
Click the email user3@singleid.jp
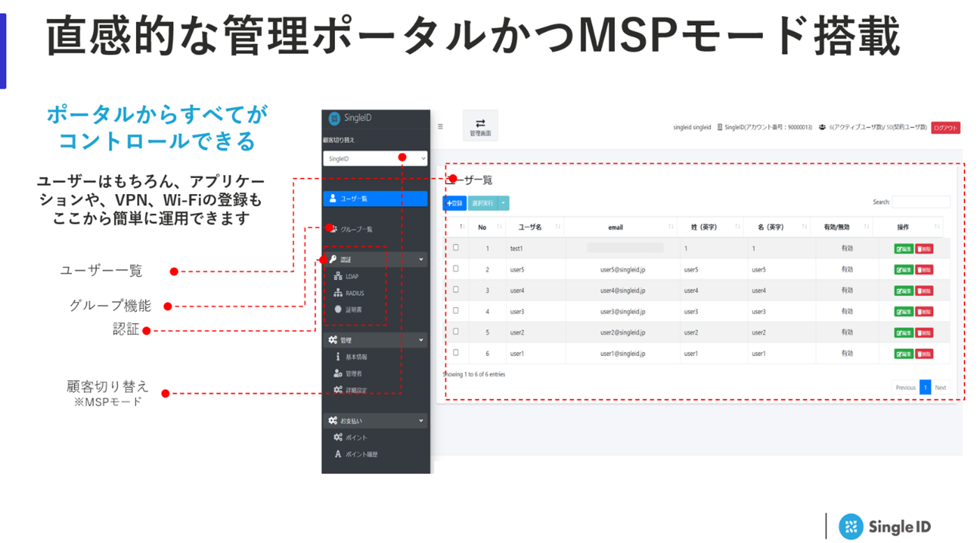(623, 311)
